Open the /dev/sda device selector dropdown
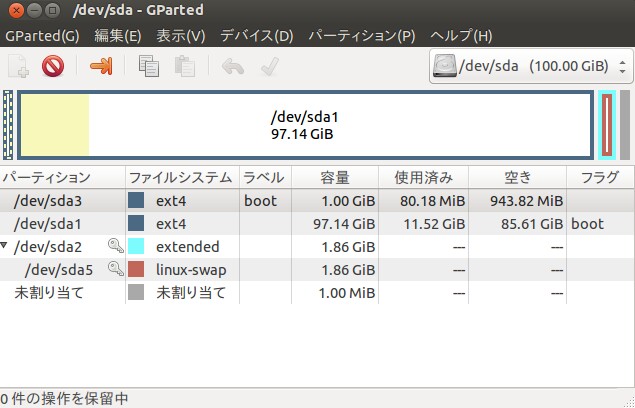The image size is (635, 408). [530, 67]
